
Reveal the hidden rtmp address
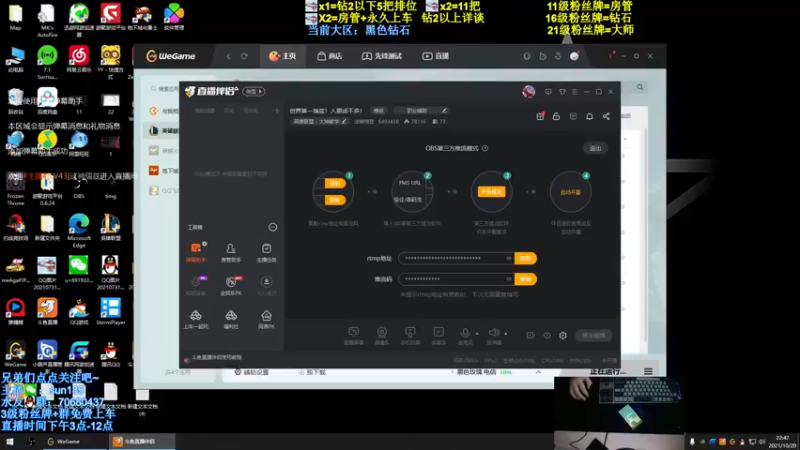point(509,258)
